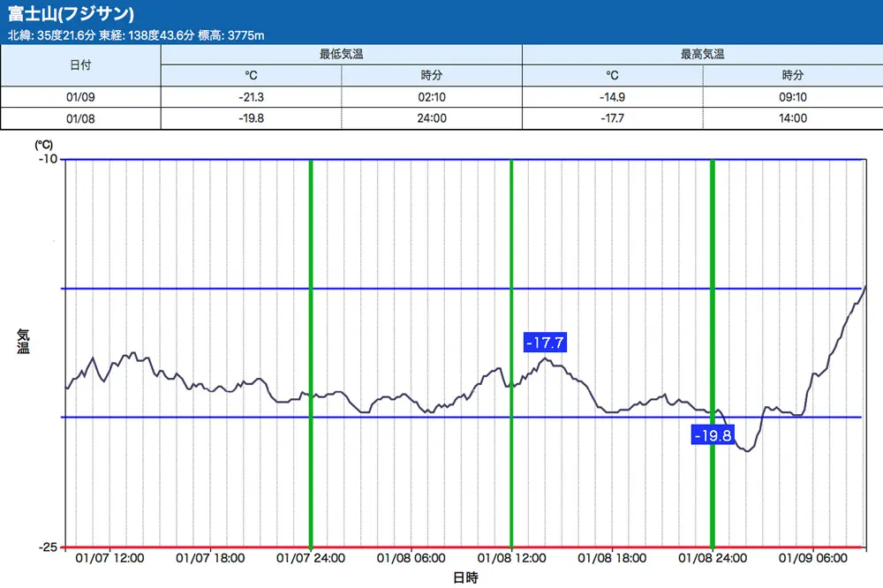
Task: Click the 最高気温 header cell
Action: pos(702,54)
